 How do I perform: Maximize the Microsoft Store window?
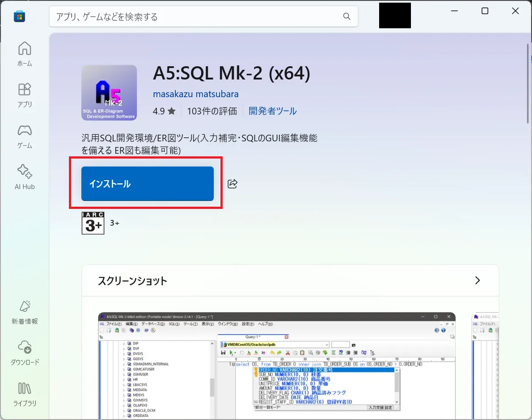pos(485,11)
